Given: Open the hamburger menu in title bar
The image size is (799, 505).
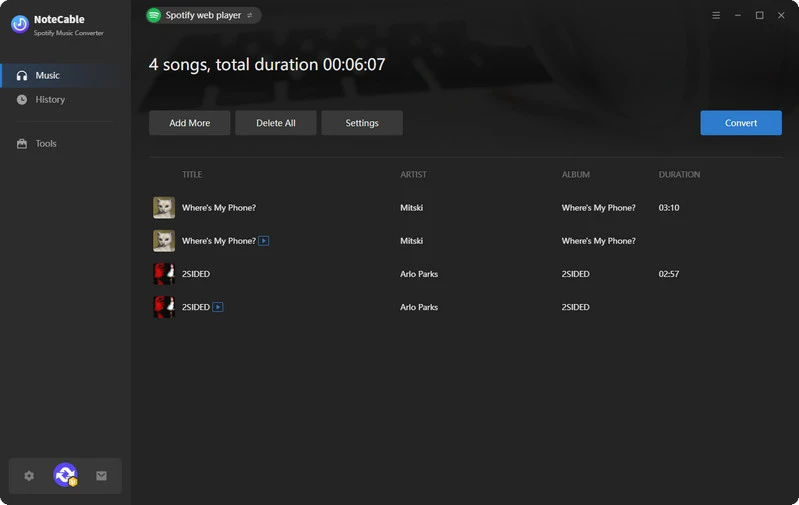Looking at the screenshot, I should click(x=716, y=16).
